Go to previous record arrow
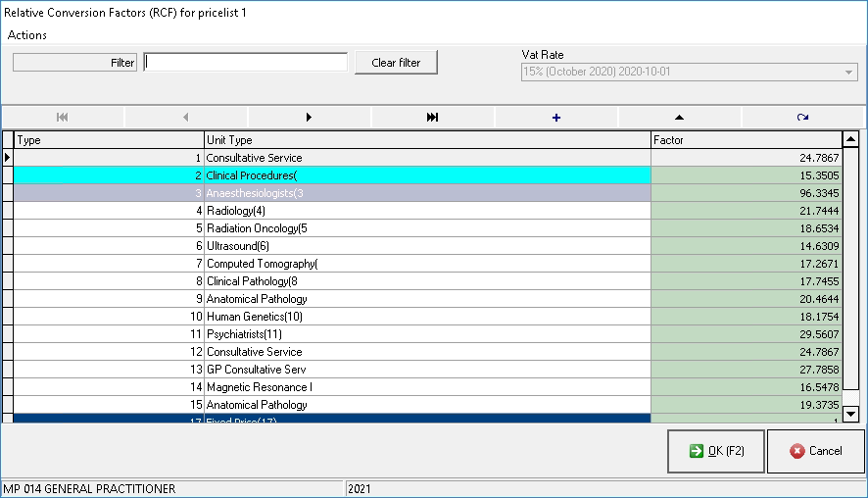Viewport: 868px width, 498px height. [186, 118]
